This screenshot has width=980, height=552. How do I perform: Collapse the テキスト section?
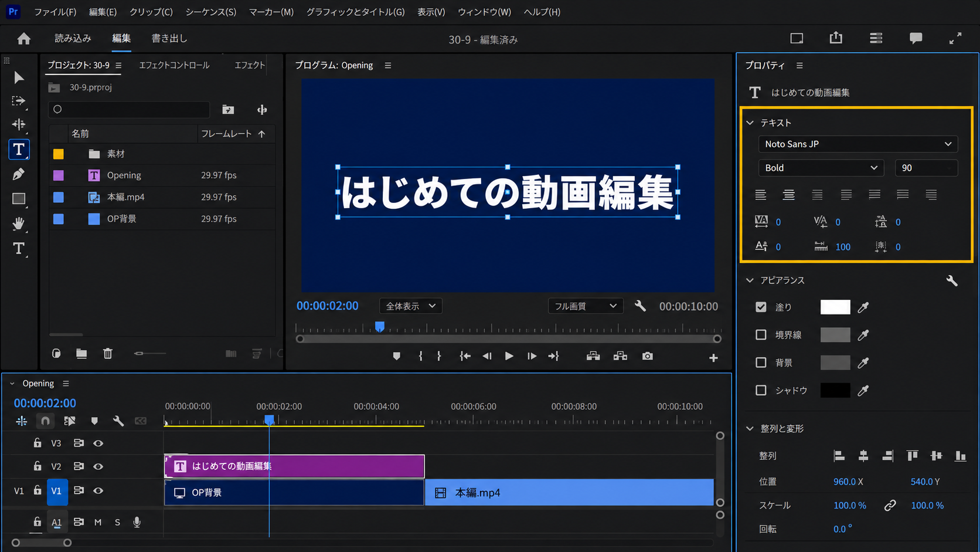750,123
